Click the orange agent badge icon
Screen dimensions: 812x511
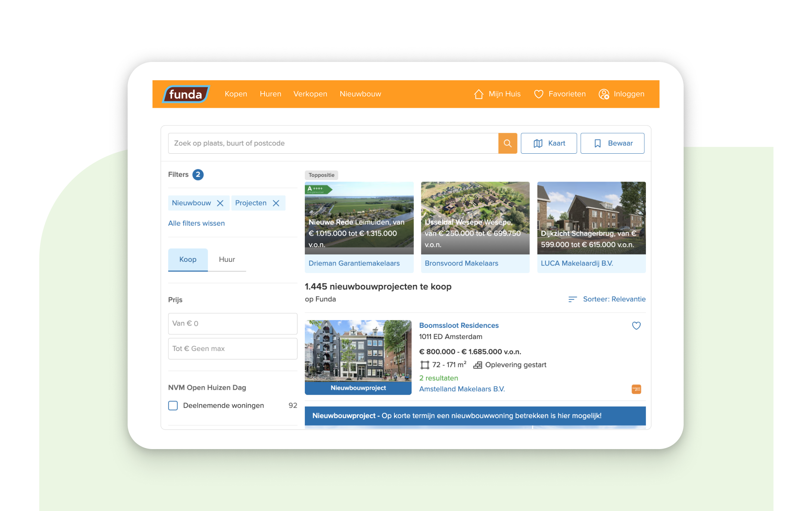pyautogui.click(x=636, y=389)
